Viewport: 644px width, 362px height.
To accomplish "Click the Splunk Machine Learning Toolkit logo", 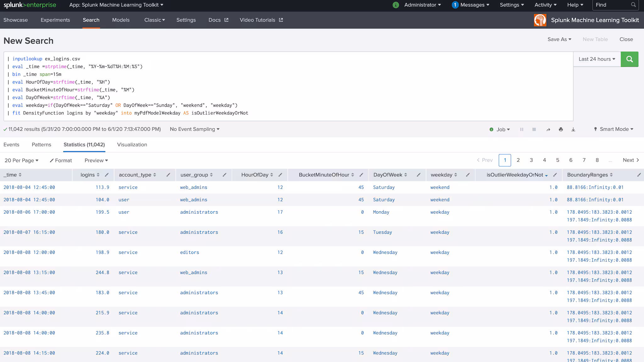I will point(540,20).
